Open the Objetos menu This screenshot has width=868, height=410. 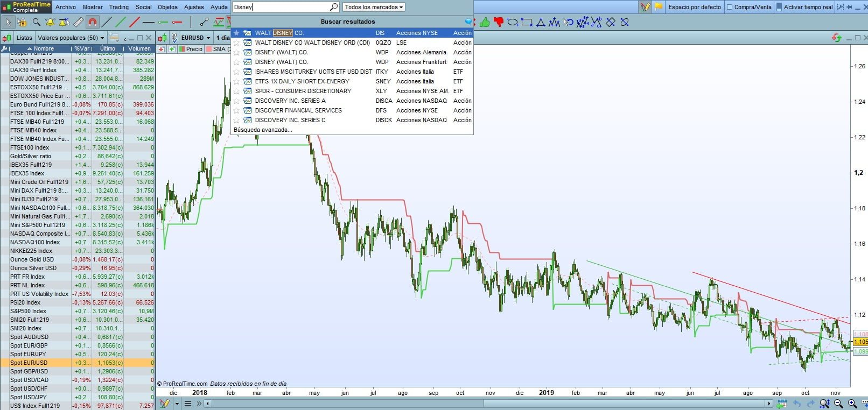click(x=167, y=7)
